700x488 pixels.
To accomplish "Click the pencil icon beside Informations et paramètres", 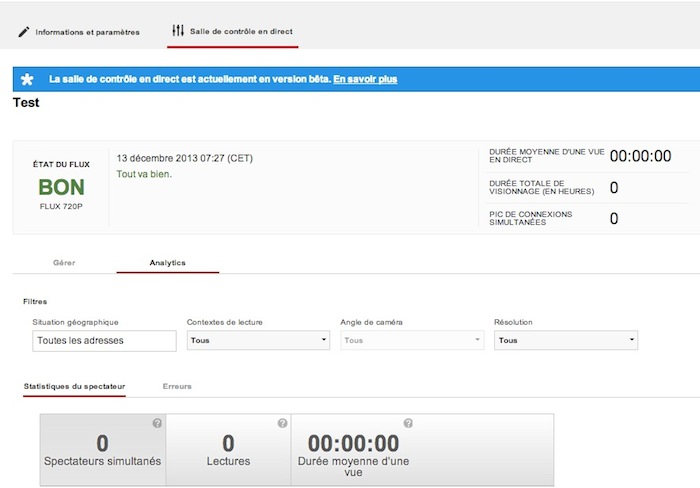I will [x=23, y=32].
